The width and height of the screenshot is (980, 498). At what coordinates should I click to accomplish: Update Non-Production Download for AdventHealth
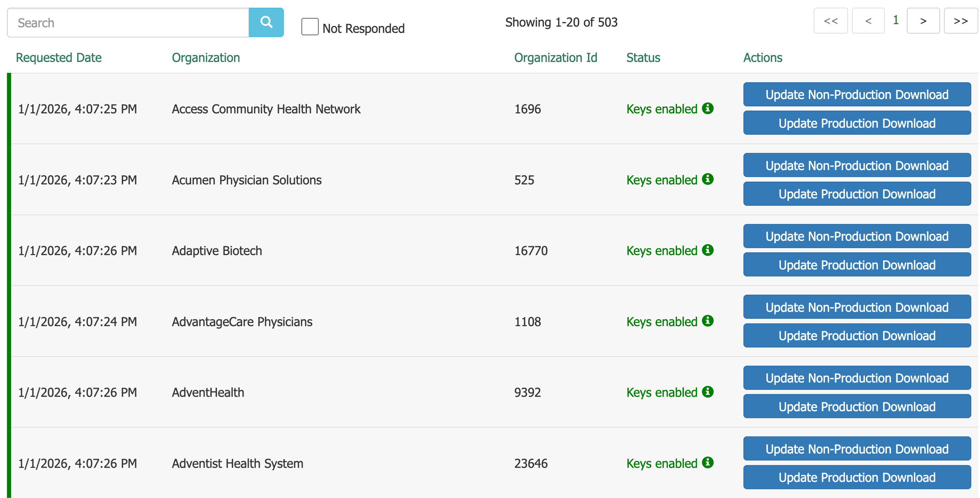coord(857,378)
